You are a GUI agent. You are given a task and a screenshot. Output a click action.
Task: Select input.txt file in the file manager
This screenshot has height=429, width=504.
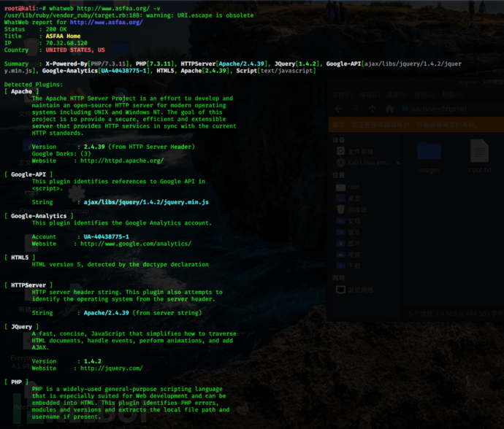[x=480, y=157]
